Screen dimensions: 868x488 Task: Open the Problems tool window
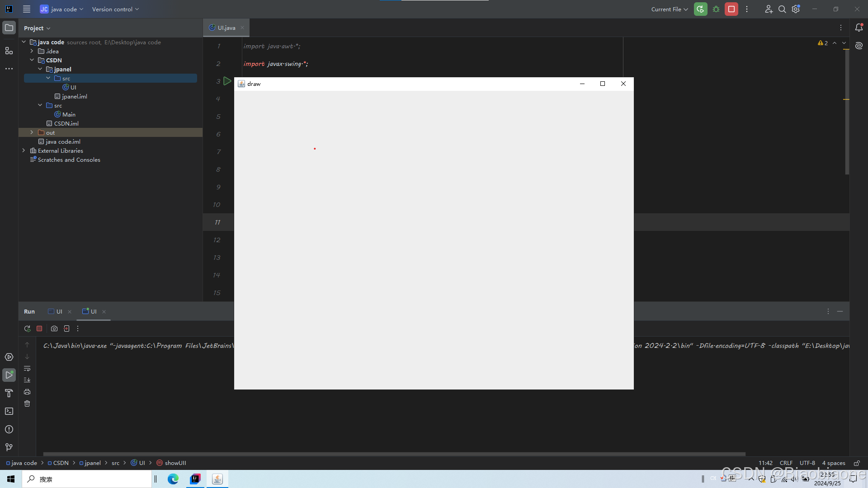pos(9,429)
